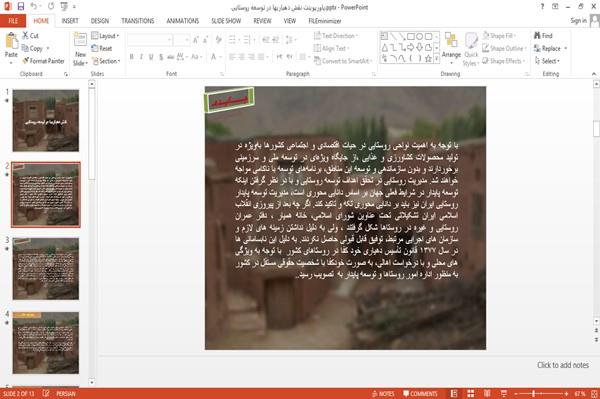Open the Align Text dropdown
Image resolution: width=600 pixels, height=399 pixels.
coord(331,48)
